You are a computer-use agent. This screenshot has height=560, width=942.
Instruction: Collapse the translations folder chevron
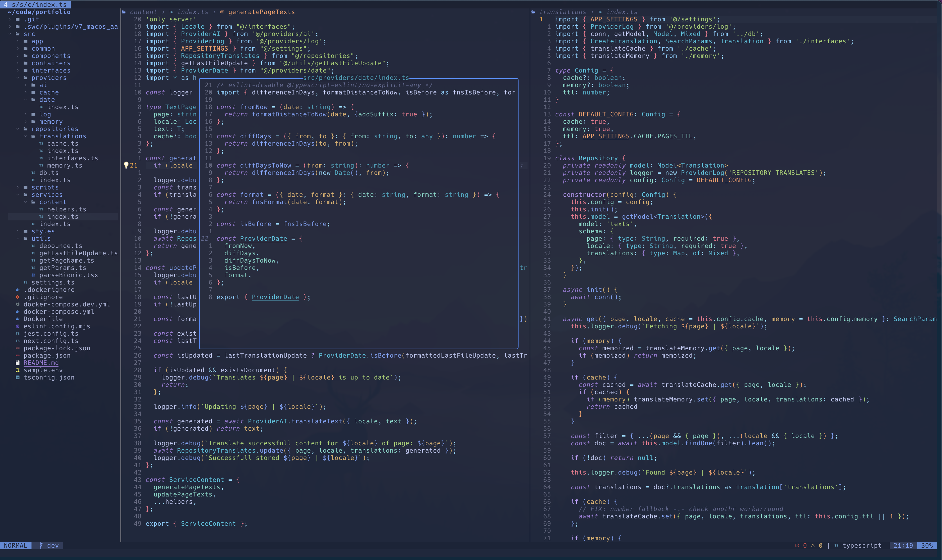[26, 136]
